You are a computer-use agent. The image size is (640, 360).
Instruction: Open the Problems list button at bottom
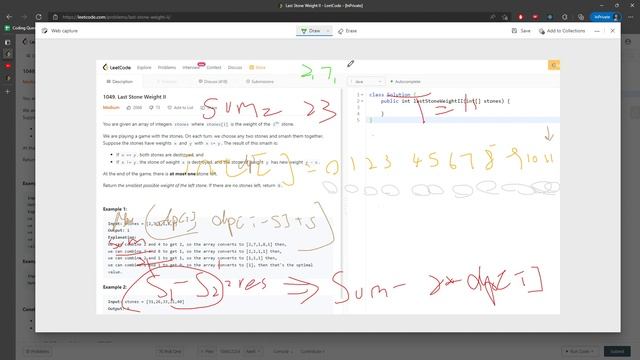[38, 351]
